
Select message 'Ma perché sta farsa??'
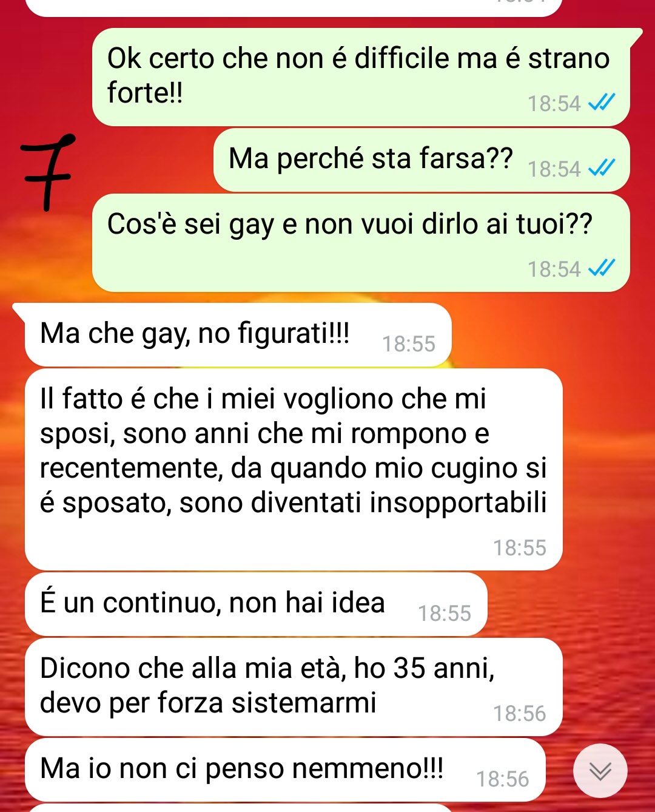(422, 160)
